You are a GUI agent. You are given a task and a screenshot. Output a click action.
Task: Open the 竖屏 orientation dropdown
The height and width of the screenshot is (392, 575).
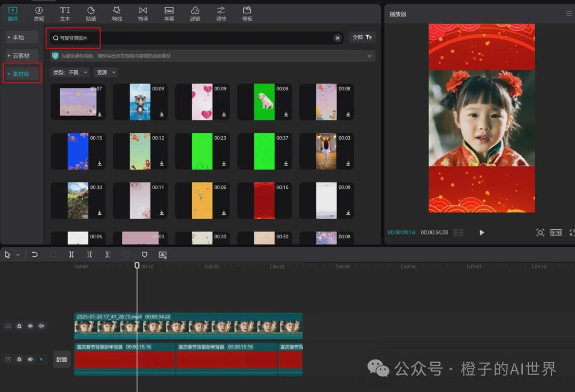(x=105, y=72)
